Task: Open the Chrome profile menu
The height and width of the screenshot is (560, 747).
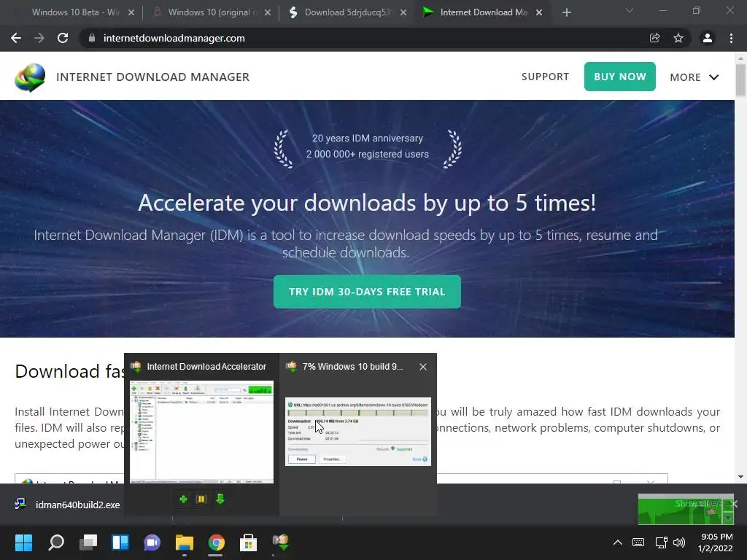Action: [708, 38]
